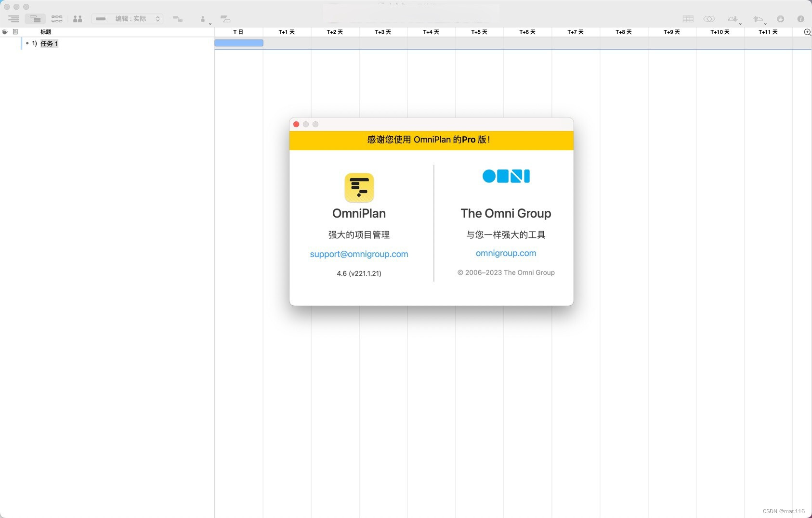Click the T+6 天 timeline header
812x518 pixels.
pyautogui.click(x=527, y=32)
